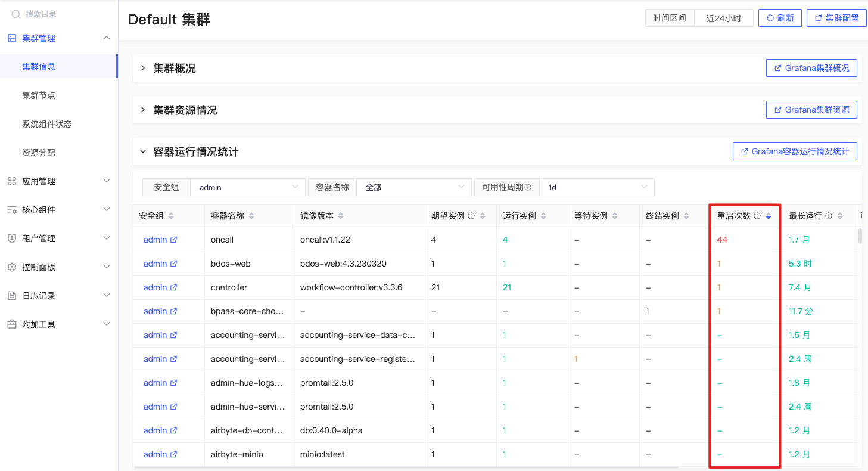
Task: Click the refresh icon in 刷新 button
Action: coord(770,18)
